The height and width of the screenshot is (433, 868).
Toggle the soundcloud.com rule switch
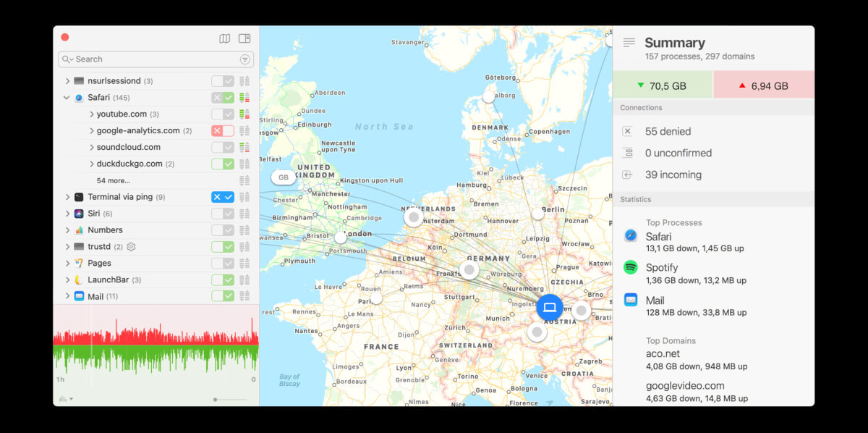click(x=223, y=147)
